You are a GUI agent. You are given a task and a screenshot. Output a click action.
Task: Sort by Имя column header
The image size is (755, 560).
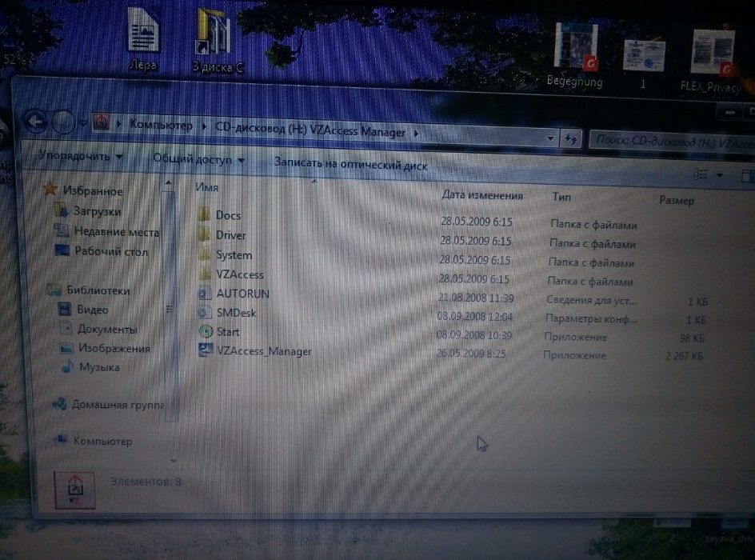206,187
